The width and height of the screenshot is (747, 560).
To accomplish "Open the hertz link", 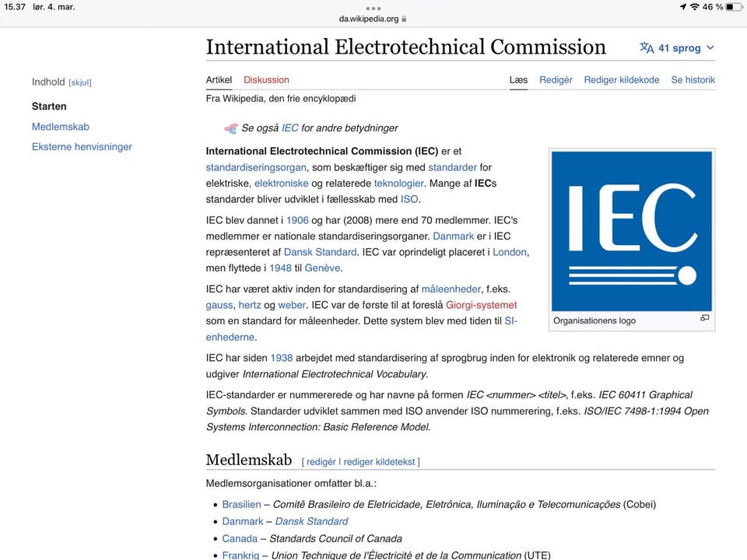I will 250,305.
